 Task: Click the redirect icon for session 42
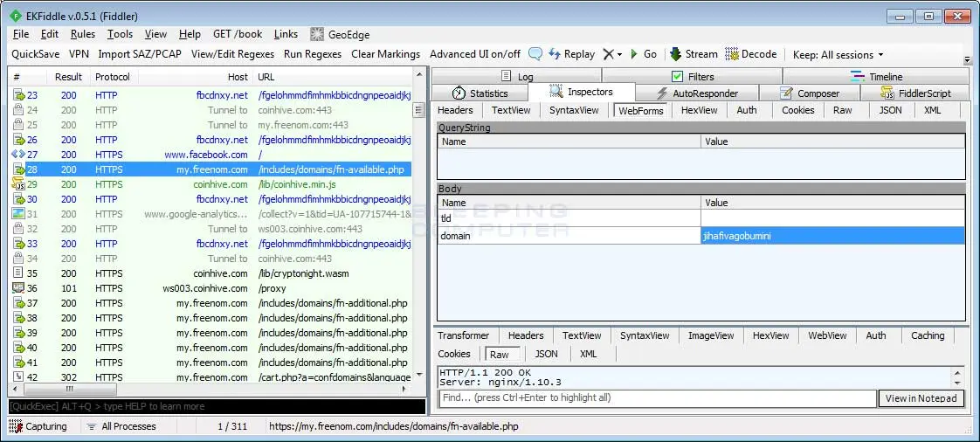coord(18,377)
